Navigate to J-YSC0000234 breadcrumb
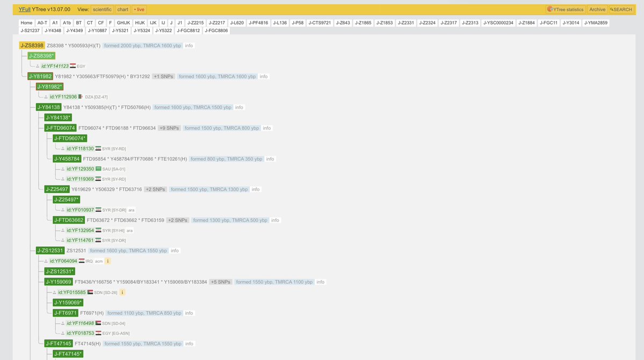Screen dimensions: 644x360 [498, 23]
